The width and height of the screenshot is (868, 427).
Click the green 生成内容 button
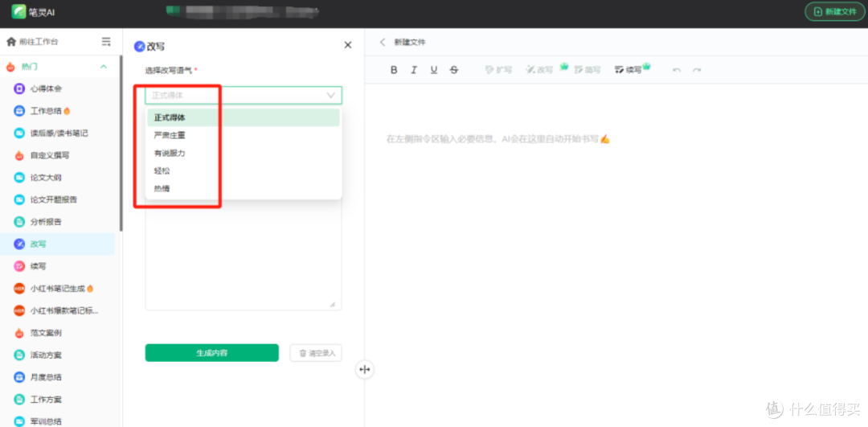pos(211,353)
